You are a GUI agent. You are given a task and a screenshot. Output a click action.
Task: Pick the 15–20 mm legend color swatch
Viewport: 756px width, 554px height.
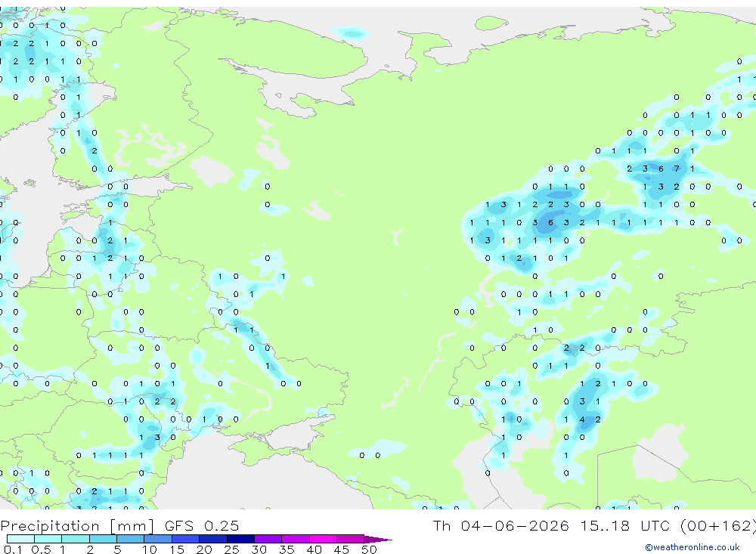click(x=186, y=539)
